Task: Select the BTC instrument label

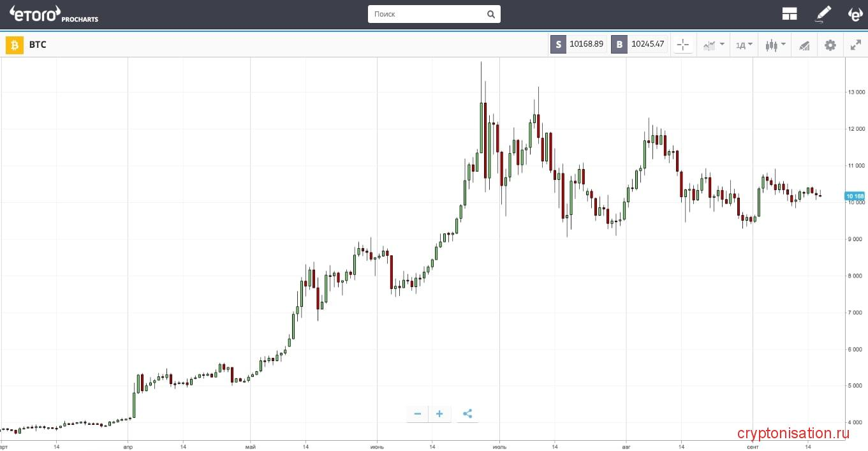Action: coord(38,45)
